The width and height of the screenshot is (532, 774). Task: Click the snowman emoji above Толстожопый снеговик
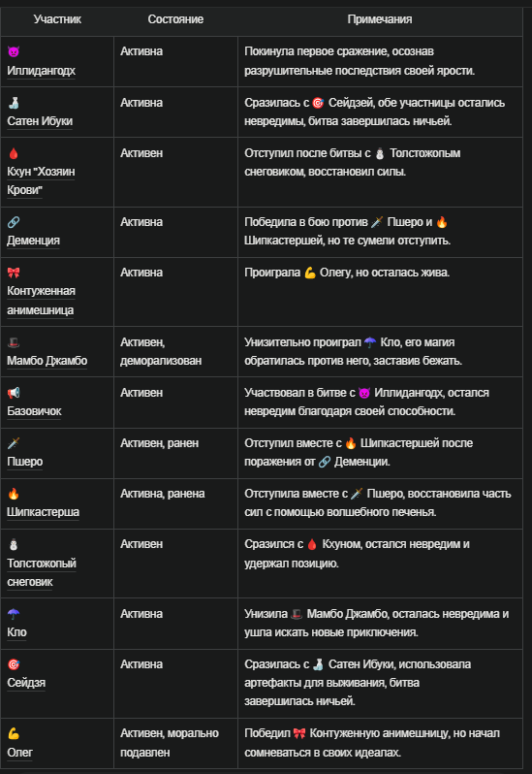click(14, 544)
